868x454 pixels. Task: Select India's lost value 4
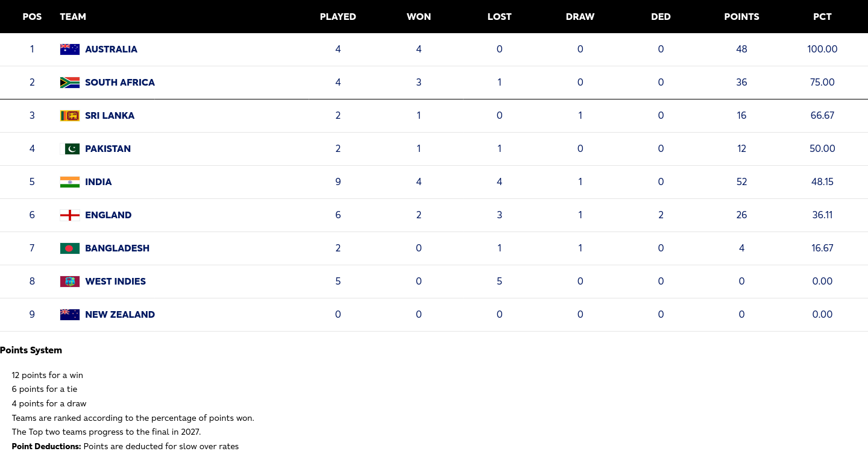tap(500, 182)
